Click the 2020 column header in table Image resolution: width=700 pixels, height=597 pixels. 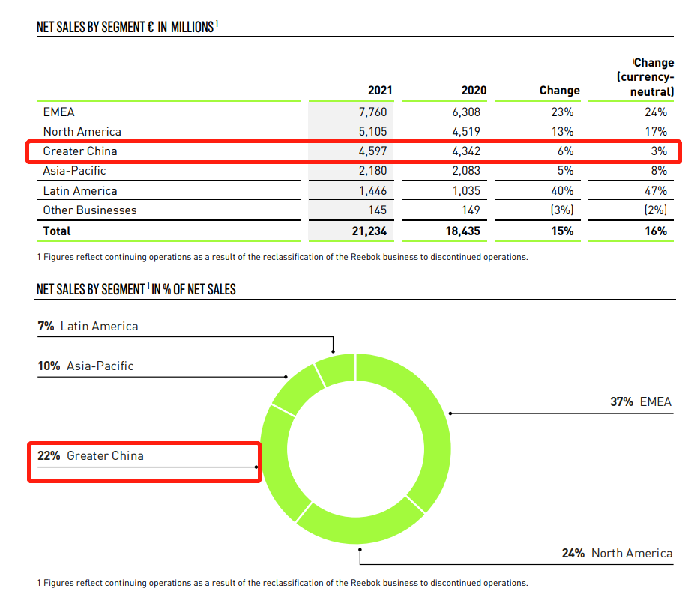[x=474, y=91]
